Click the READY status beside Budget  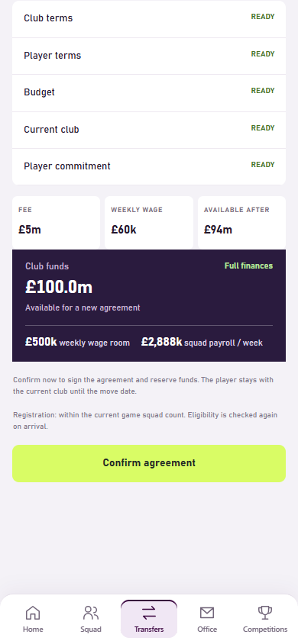click(263, 91)
